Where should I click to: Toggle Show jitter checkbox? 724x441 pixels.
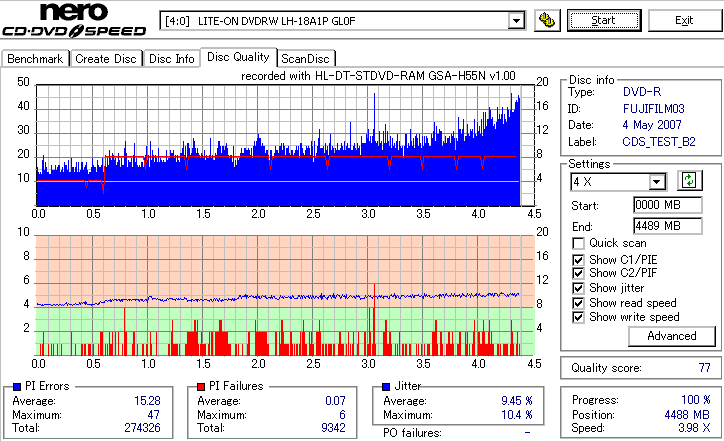(x=578, y=288)
